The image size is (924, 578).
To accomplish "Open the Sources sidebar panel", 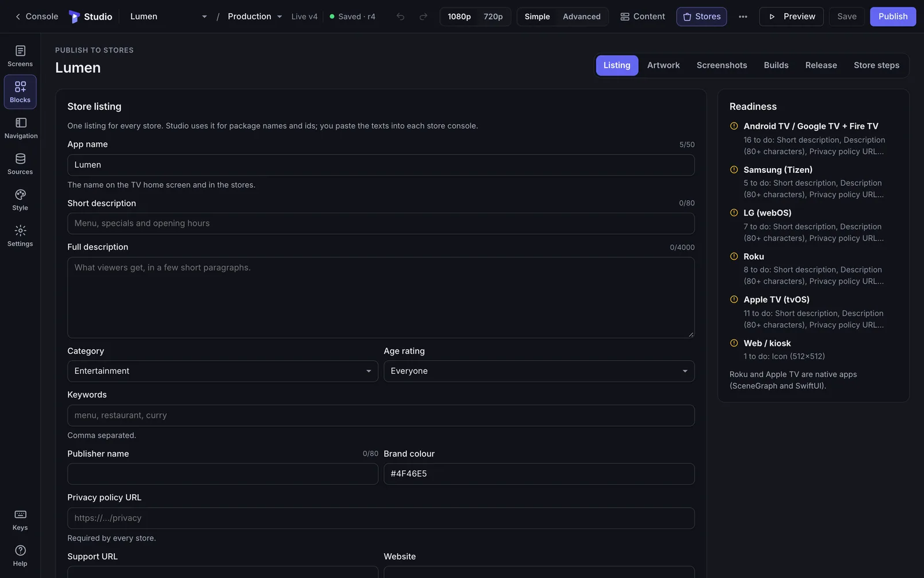I will tap(20, 164).
